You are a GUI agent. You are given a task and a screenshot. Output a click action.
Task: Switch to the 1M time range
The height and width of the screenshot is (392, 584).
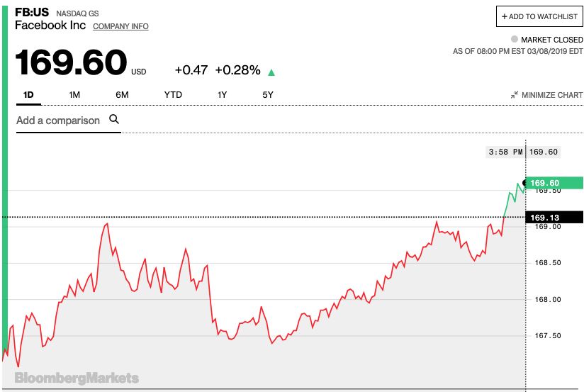(x=74, y=94)
